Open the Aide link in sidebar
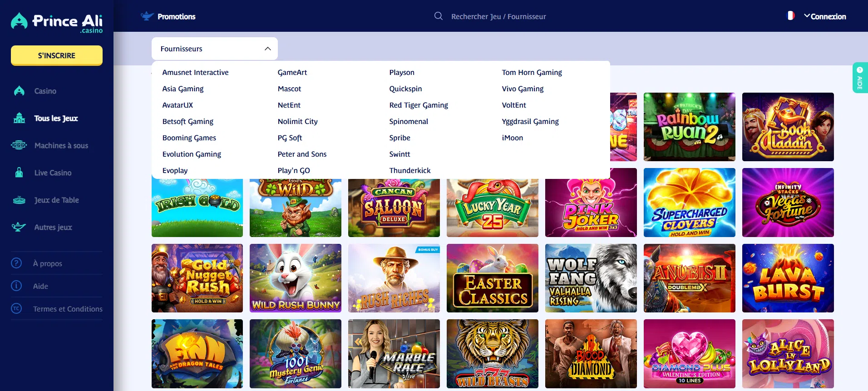868x391 pixels. click(40, 286)
